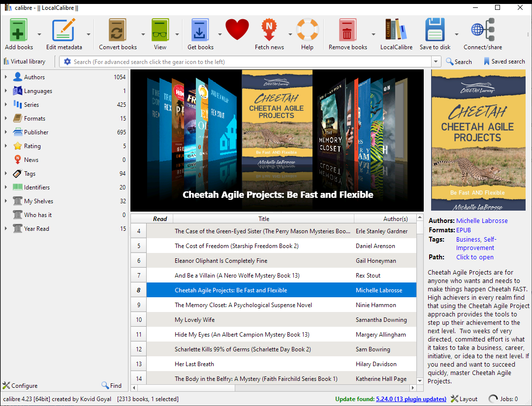Click Configure in the tag browser
The width and height of the screenshot is (532, 406).
point(20,386)
